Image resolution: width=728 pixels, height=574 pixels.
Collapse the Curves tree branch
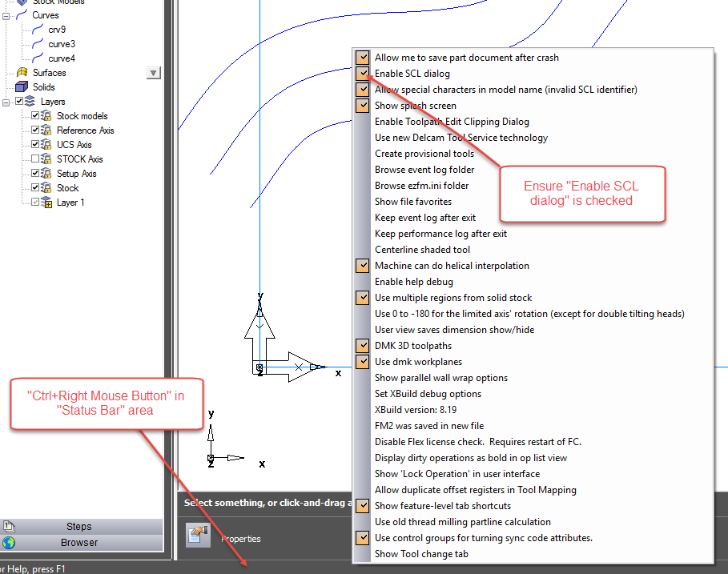pyautogui.click(x=7, y=14)
